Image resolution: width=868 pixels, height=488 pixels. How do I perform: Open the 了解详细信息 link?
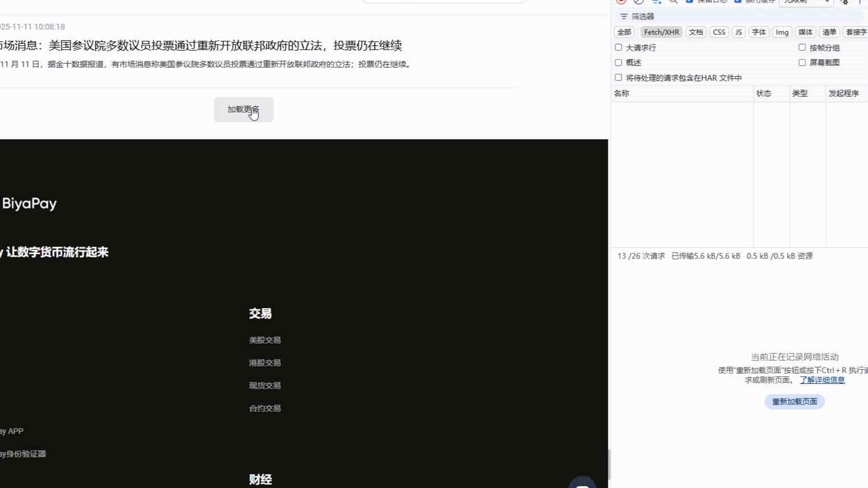[x=822, y=380]
